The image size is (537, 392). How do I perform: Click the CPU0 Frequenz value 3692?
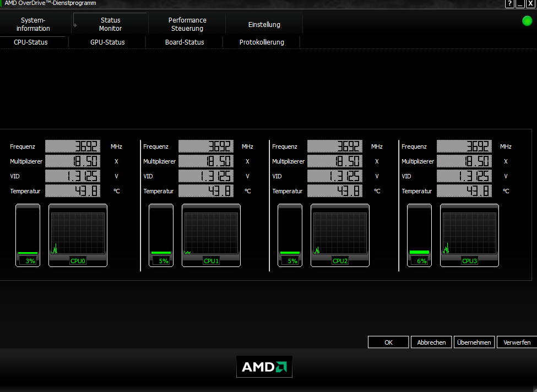pos(73,146)
